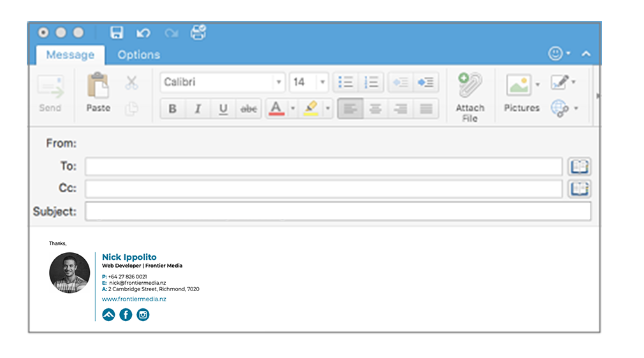The width and height of the screenshot is (644, 358).
Task: Insert a numbered list
Action: 371,82
